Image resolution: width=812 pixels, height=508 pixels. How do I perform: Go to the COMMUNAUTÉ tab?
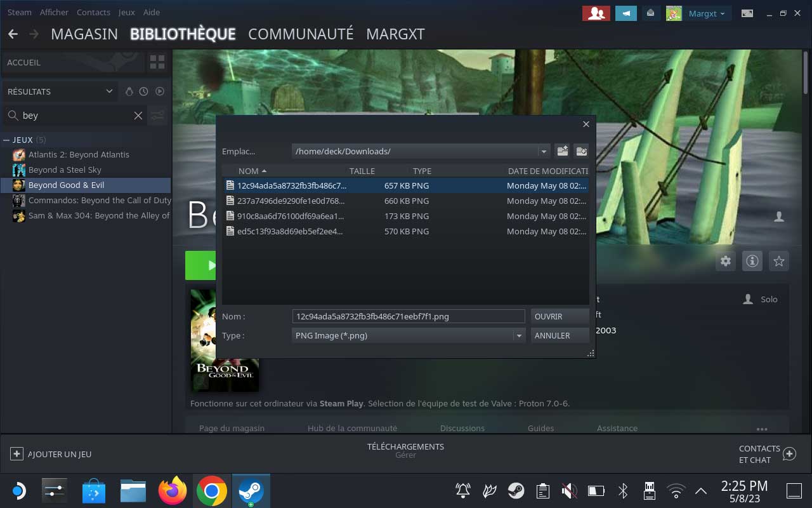click(x=301, y=34)
